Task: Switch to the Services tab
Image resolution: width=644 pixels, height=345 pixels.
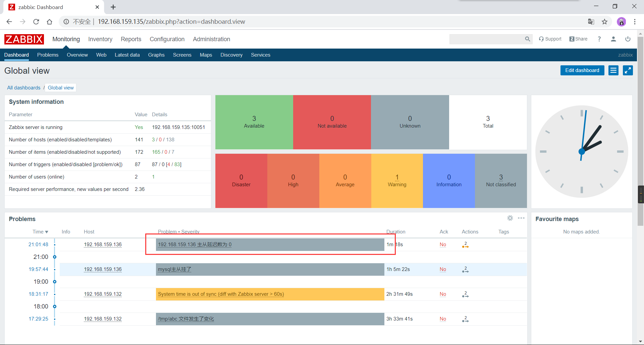Action: point(261,55)
